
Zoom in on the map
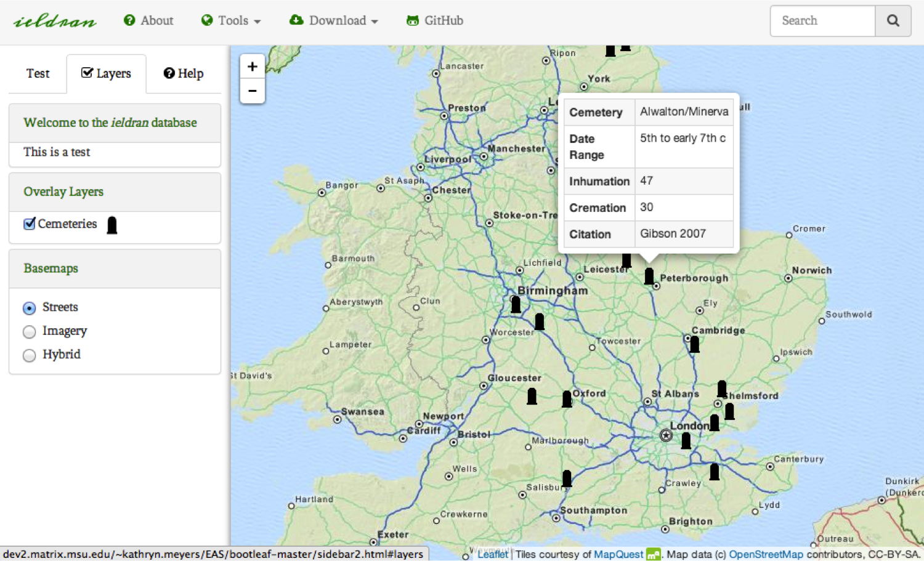(x=252, y=67)
